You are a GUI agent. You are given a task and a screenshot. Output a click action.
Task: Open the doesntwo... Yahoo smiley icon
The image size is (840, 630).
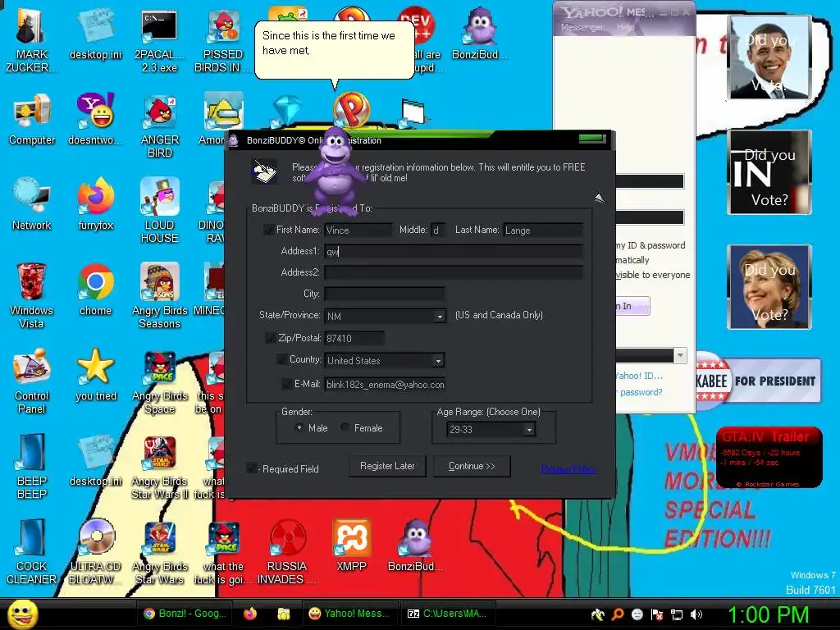pos(95,119)
